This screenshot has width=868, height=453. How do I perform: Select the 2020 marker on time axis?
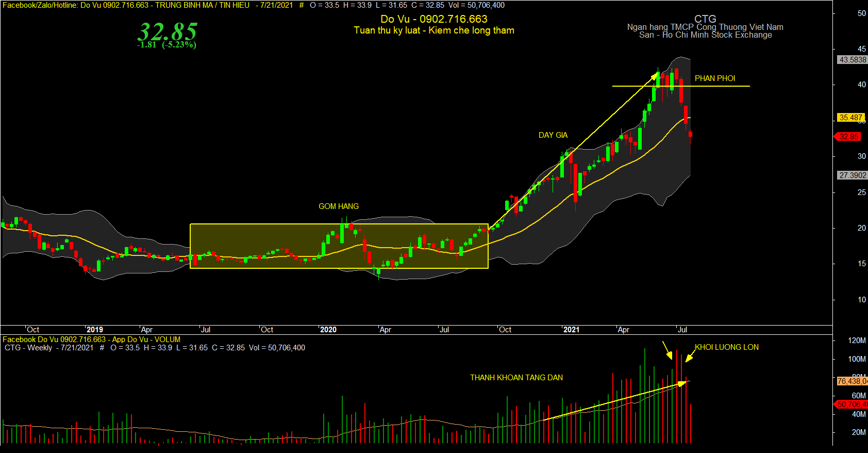tap(328, 330)
